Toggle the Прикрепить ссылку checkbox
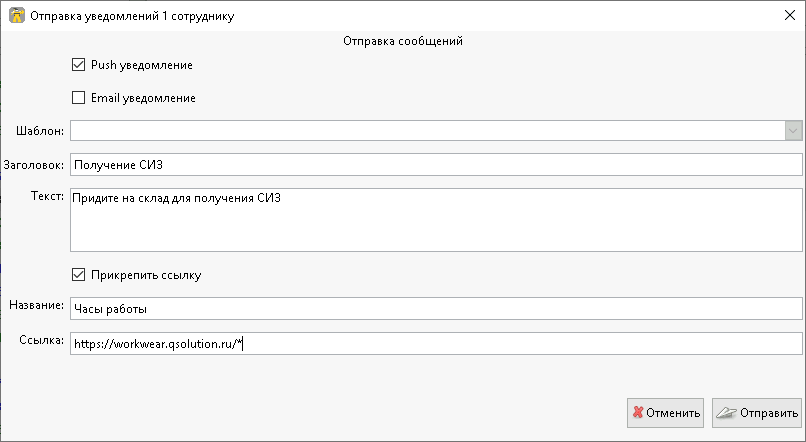Screen dimensions: 806x442 click(79, 274)
